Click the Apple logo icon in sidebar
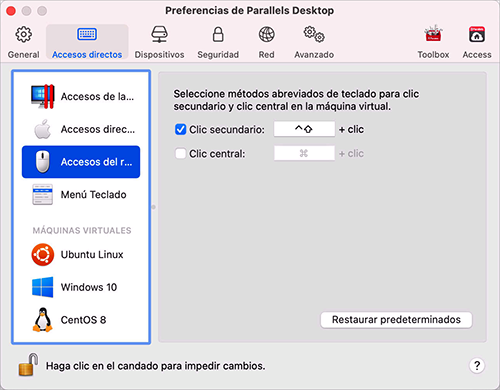This screenshot has height=390, width=500. point(42,129)
